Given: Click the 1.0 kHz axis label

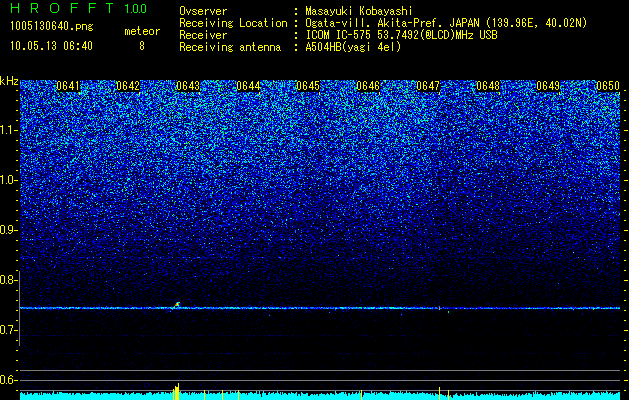Looking at the screenshot, I should click(x=8, y=181).
